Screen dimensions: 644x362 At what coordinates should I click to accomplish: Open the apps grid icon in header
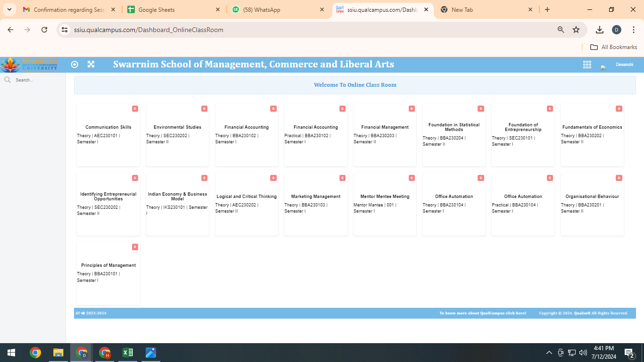587,65
